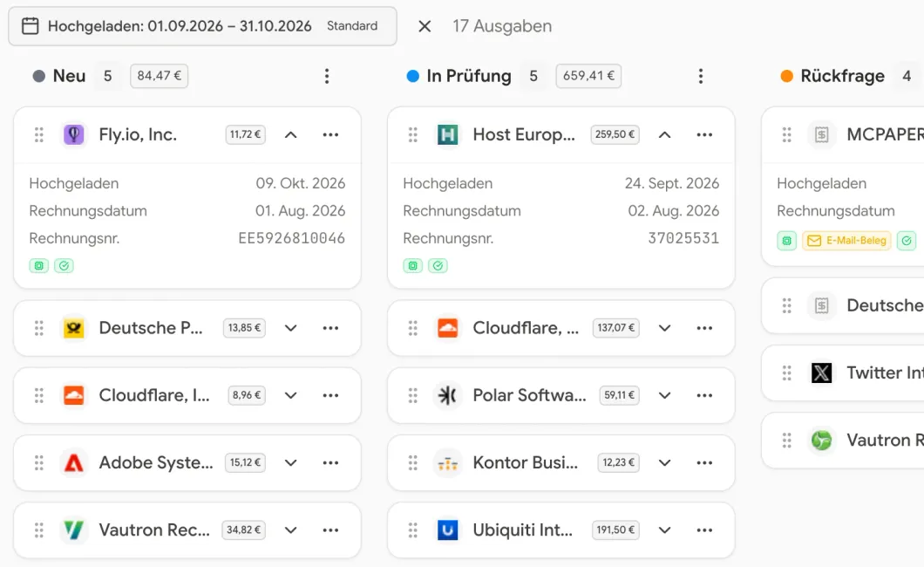Open more actions for Host Europe
The width and height of the screenshot is (924, 567).
705,135
